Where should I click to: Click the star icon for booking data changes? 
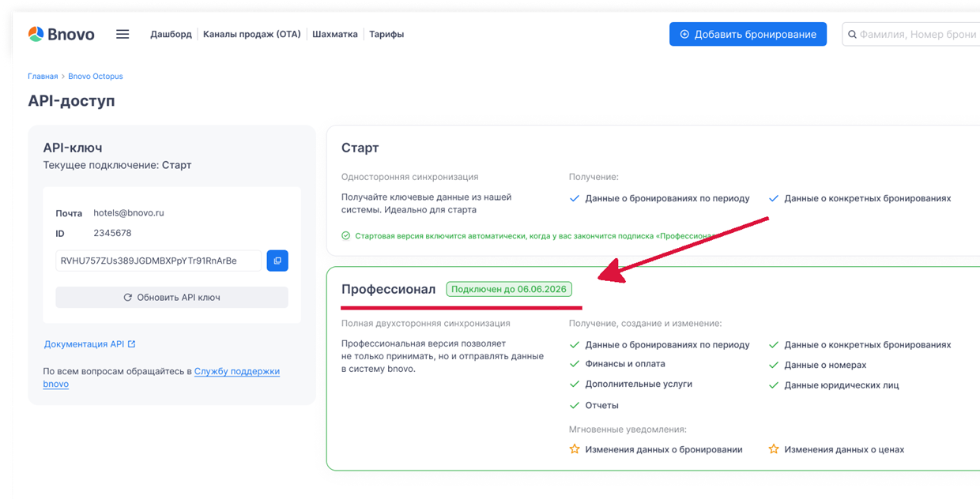(575, 449)
